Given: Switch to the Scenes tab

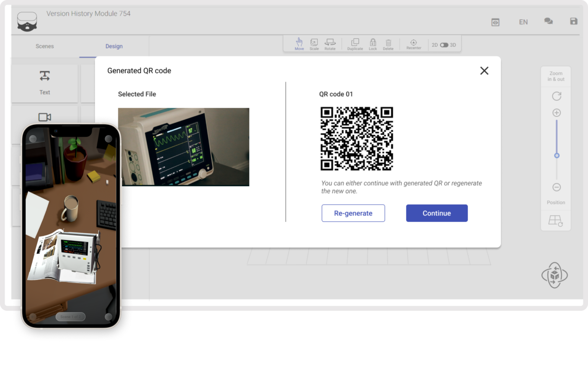Looking at the screenshot, I should tap(45, 46).
